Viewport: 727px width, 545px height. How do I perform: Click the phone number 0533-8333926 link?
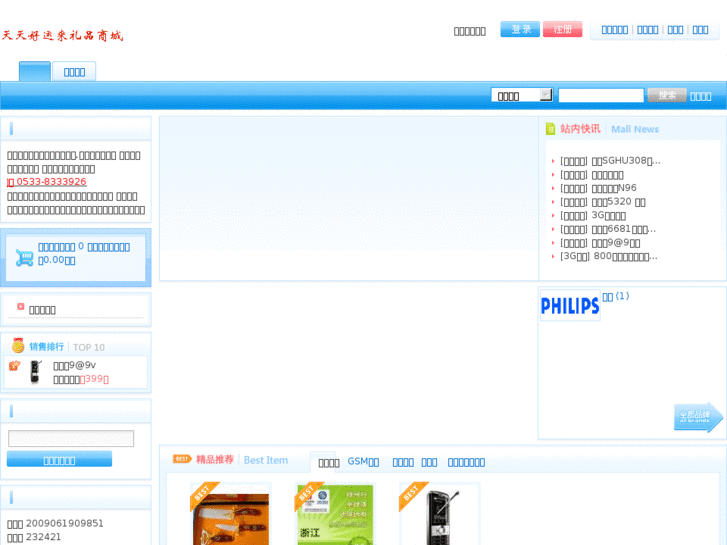coord(47,182)
